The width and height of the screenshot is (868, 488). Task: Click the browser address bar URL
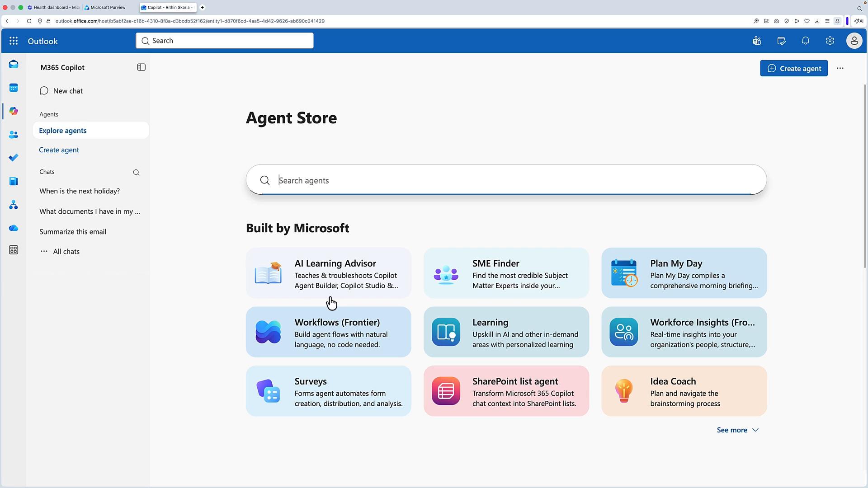190,21
